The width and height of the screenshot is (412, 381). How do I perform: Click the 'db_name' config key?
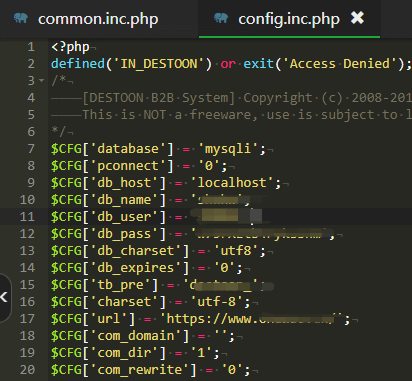tap(124, 200)
